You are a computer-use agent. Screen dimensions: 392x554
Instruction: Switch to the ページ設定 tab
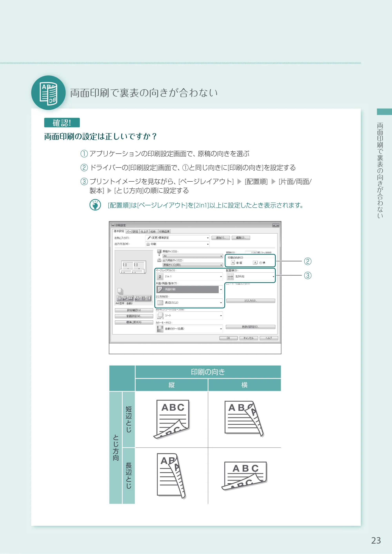tap(132, 231)
